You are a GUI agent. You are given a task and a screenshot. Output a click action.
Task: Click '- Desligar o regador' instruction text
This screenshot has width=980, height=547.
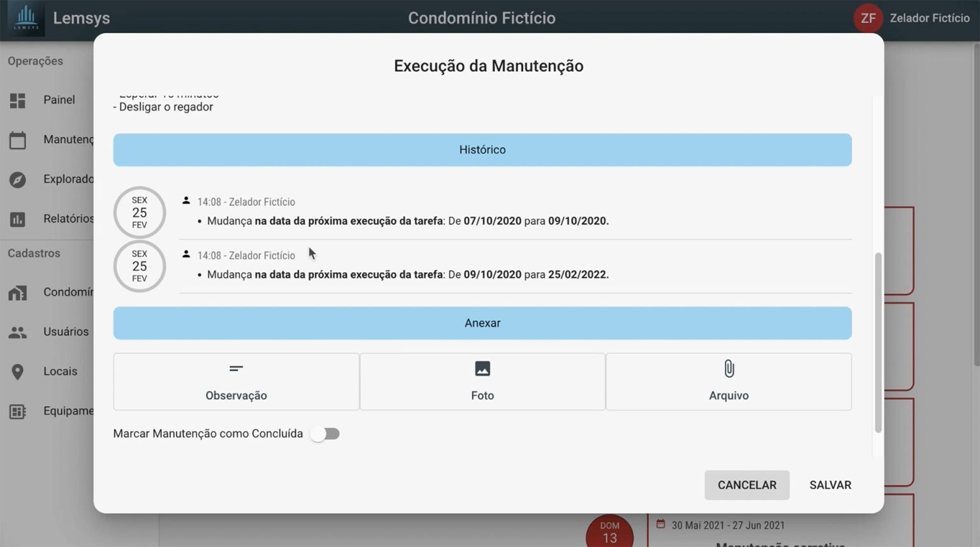(x=163, y=107)
